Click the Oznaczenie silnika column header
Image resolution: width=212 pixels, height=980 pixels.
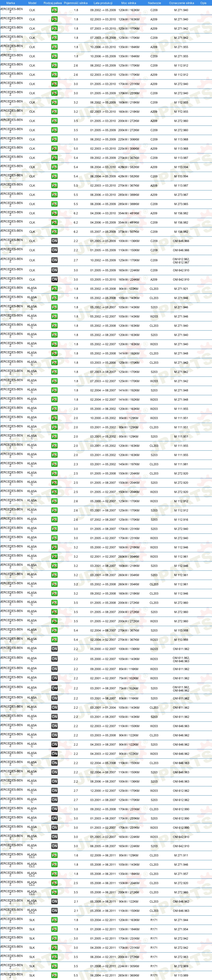181,3
